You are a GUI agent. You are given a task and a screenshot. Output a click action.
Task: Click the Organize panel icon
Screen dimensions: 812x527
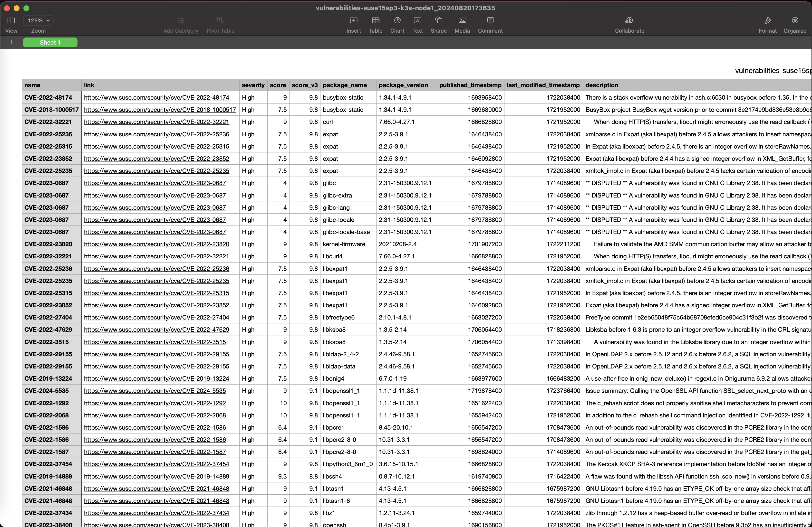[795, 21]
